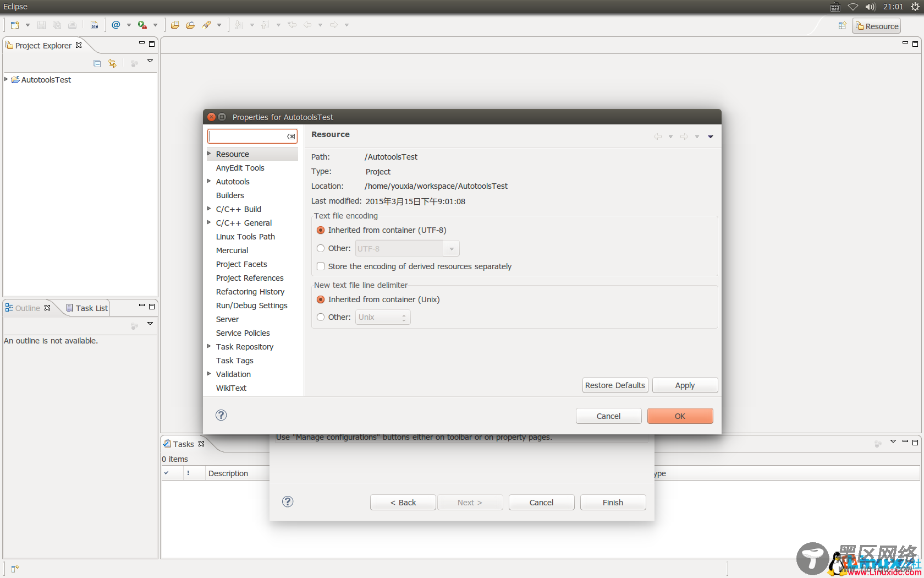Viewport: 924px width, 578px height.
Task: Click the binary 010 toolbar icon
Action: 95,25
